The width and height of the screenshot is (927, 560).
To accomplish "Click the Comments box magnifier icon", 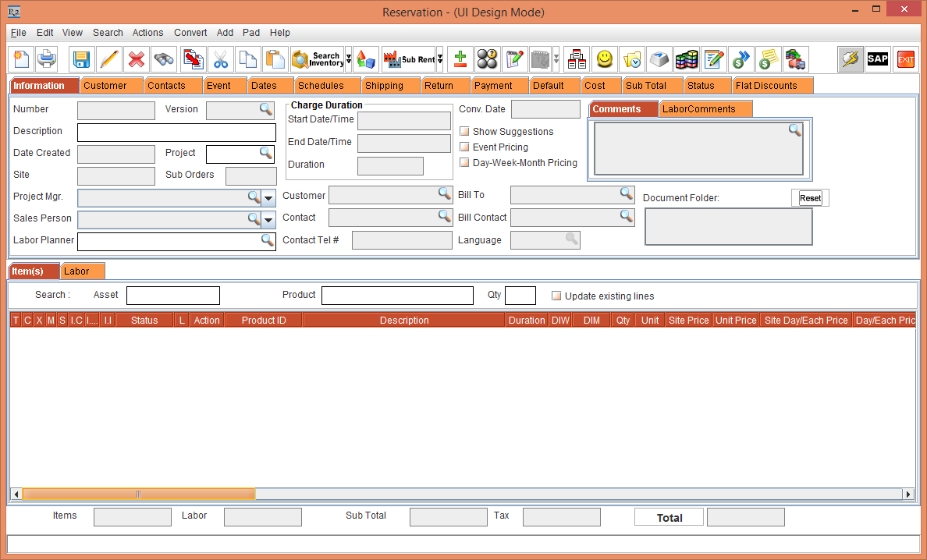I will point(794,130).
